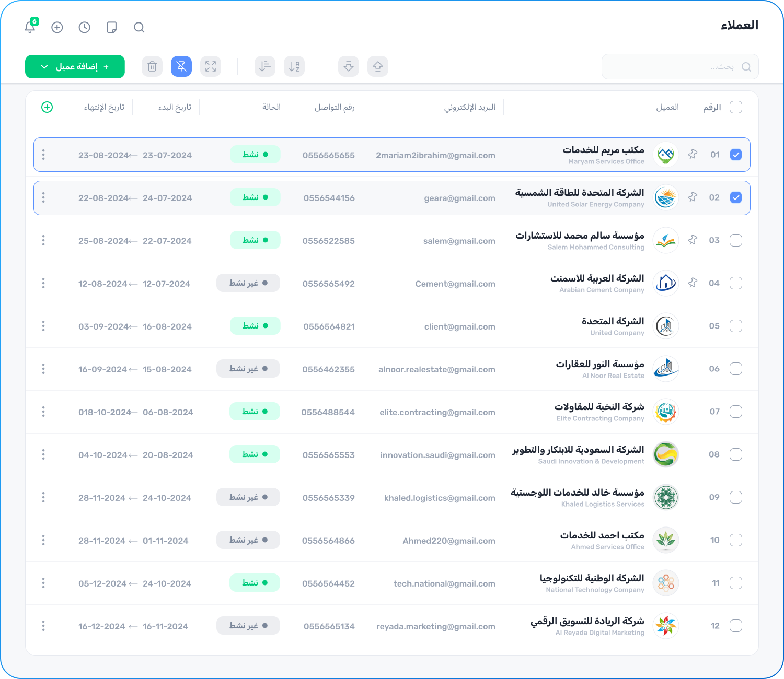
Task: Click the trash delete icon in toolbar
Action: click(x=152, y=66)
